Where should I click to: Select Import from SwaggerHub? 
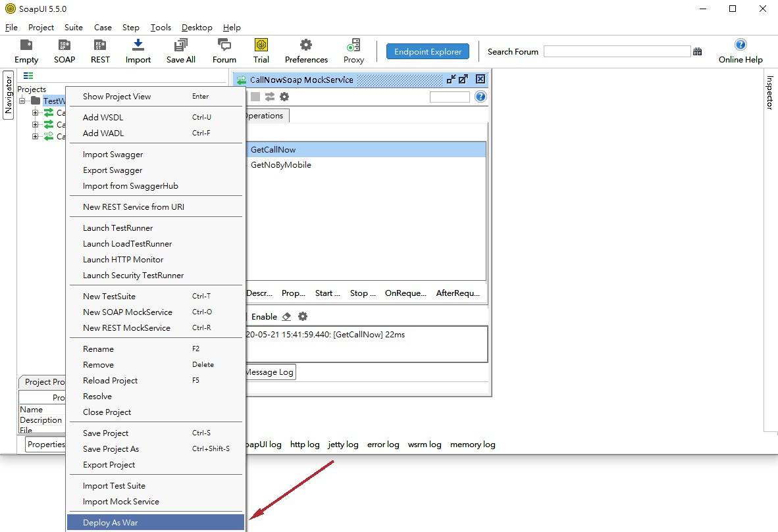pos(156,186)
